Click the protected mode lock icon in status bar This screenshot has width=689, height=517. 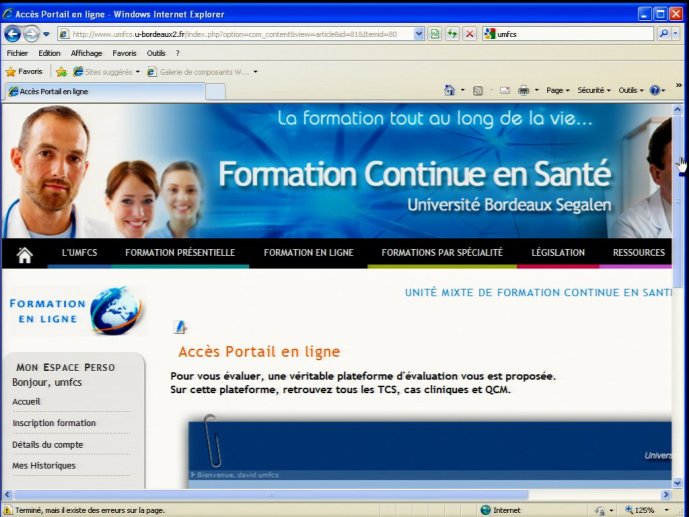599,510
